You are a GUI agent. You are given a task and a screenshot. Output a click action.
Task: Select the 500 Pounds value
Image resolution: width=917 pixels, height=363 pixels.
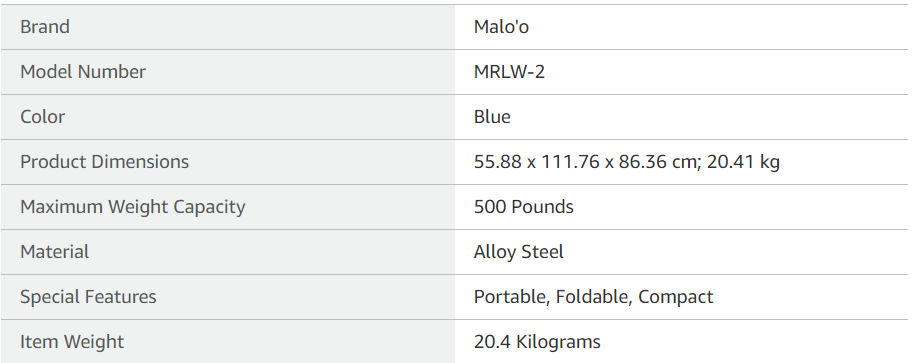(523, 207)
